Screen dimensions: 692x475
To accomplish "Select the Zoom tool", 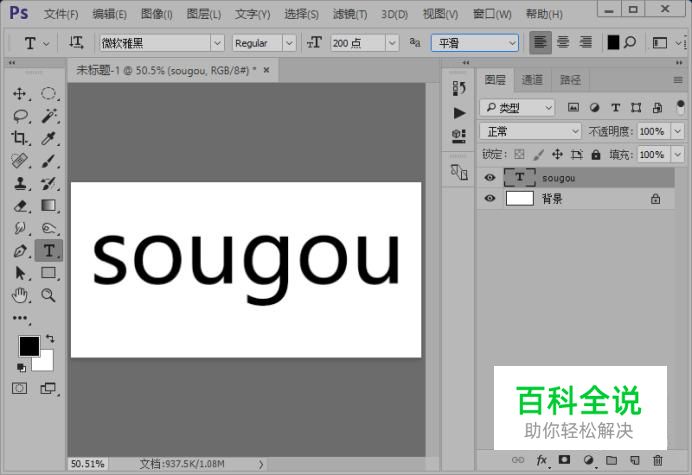I will [48, 295].
